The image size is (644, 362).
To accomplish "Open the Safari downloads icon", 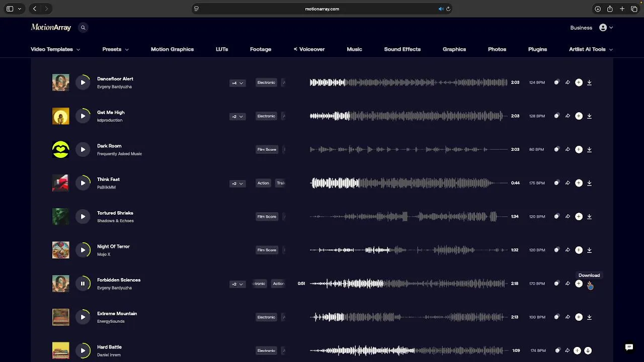I will [x=598, y=9].
